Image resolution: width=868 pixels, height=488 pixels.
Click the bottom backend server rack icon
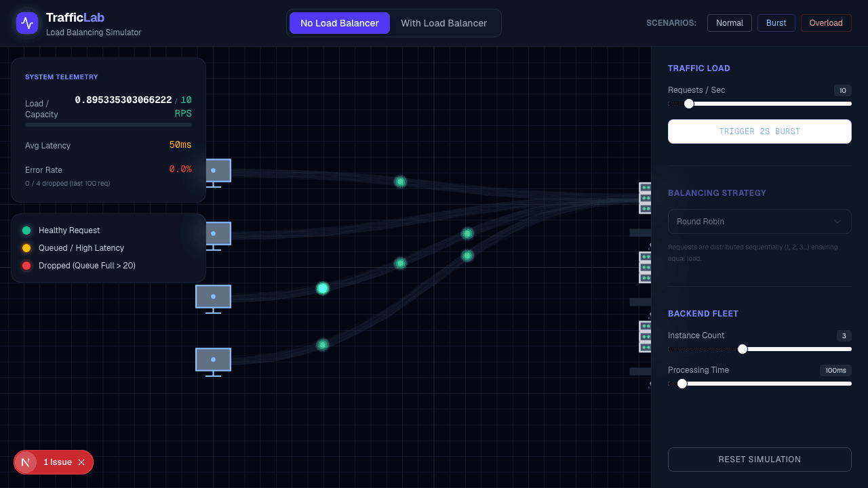(x=645, y=336)
